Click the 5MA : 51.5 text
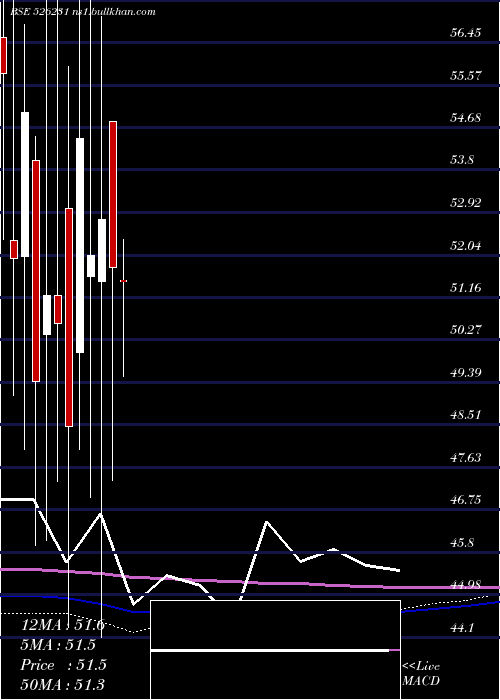Image resolution: width=500 pixels, height=700 pixels. pos(58,645)
